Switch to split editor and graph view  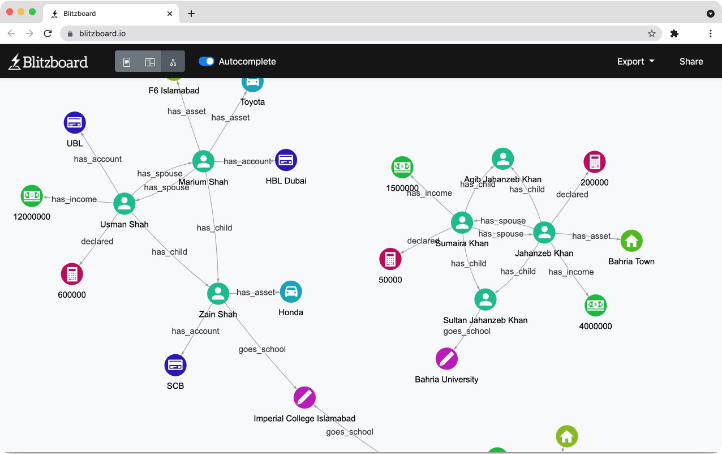150,62
